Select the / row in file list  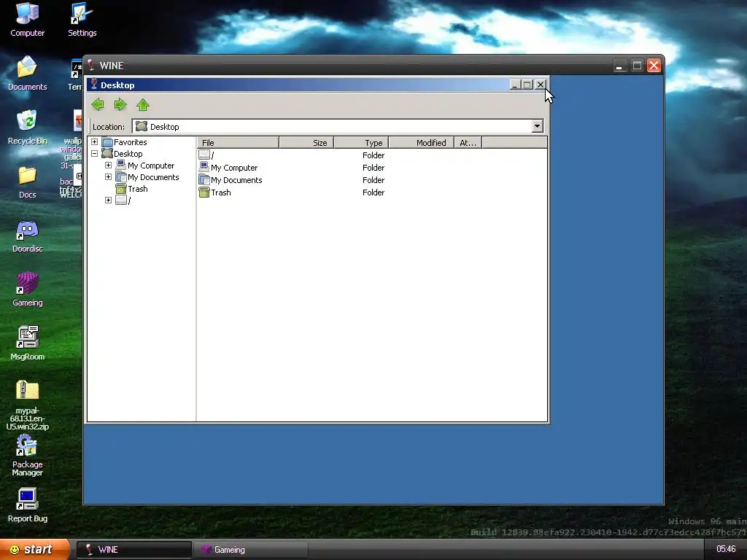point(371,155)
